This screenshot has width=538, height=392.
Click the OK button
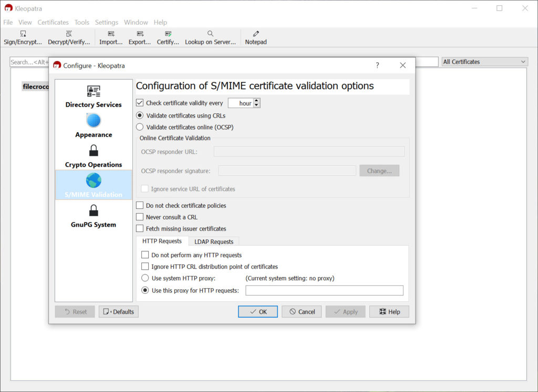257,312
